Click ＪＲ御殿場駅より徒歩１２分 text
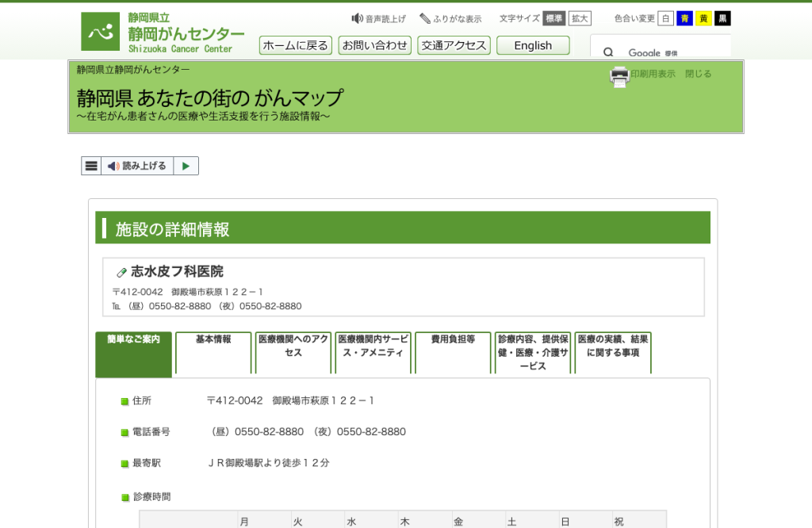Screen dimensions: 812x528 click(268, 463)
